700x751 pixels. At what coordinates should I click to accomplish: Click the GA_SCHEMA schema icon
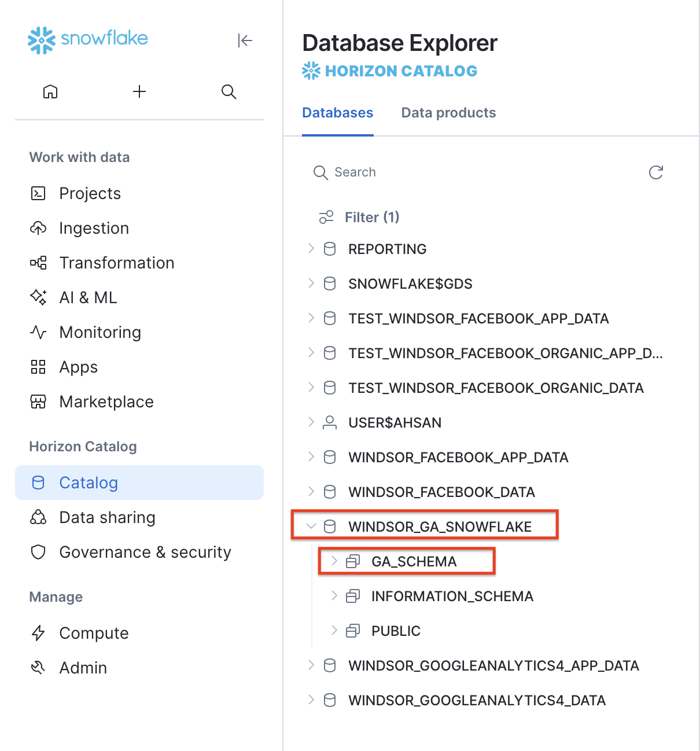tap(353, 561)
